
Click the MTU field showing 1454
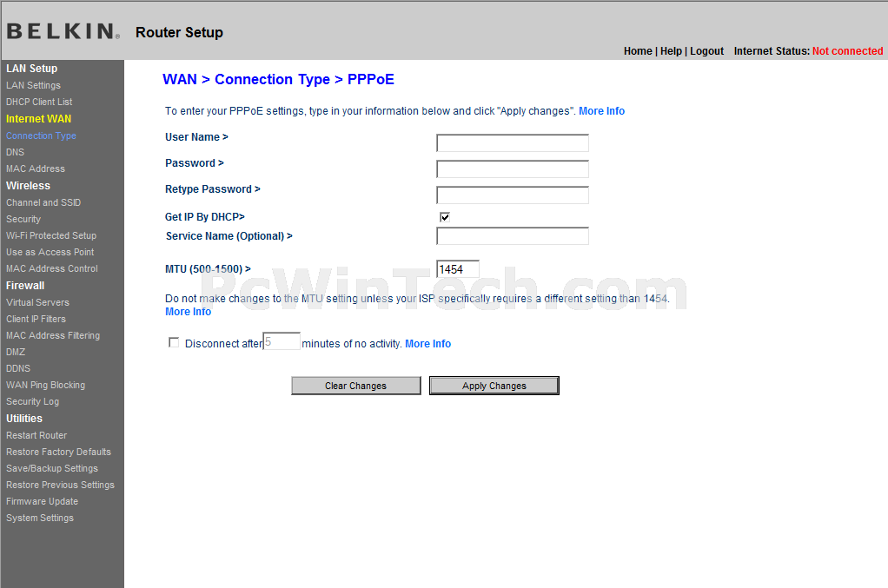tap(458, 269)
